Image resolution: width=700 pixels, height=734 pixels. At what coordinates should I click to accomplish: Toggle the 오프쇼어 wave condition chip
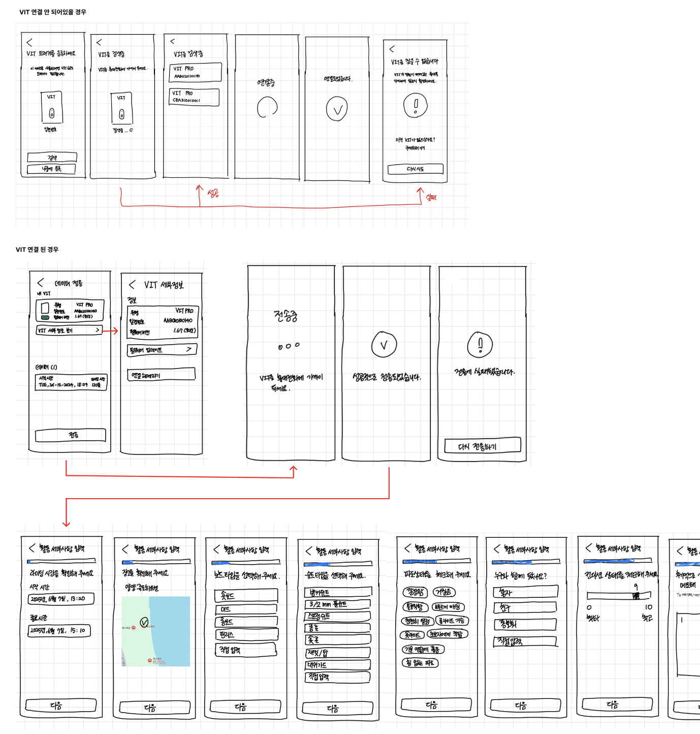(x=412, y=635)
